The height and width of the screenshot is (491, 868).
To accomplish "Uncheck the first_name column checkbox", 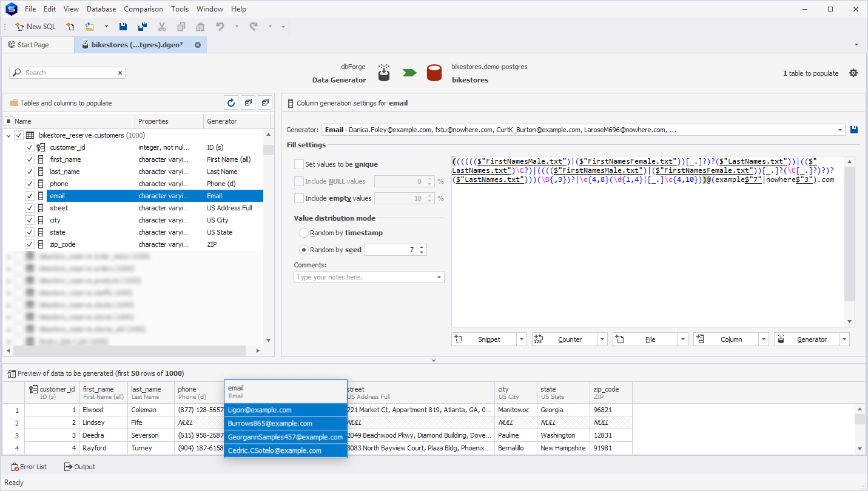I will [x=29, y=159].
